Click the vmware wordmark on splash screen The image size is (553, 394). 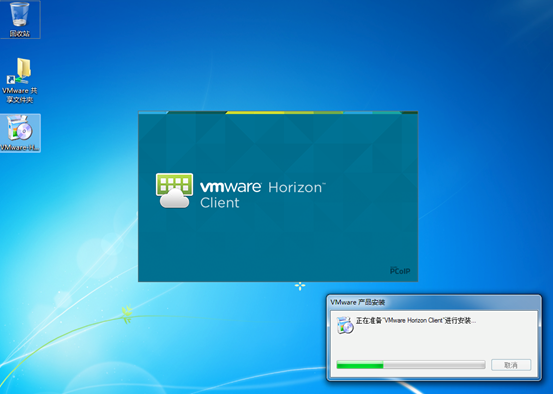[x=231, y=187]
